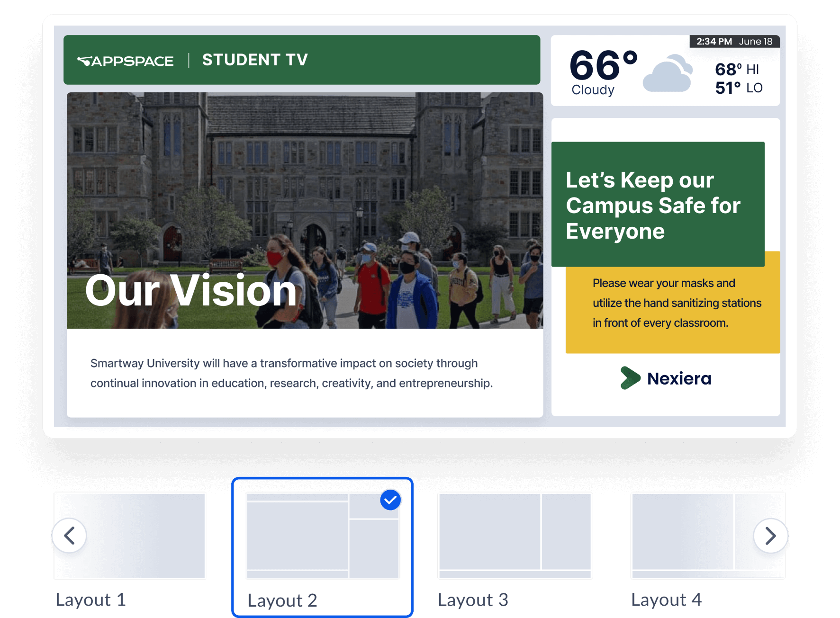The width and height of the screenshot is (840, 618).
Task: Click the Nexiera arrow logo
Action: coord(630,378)
